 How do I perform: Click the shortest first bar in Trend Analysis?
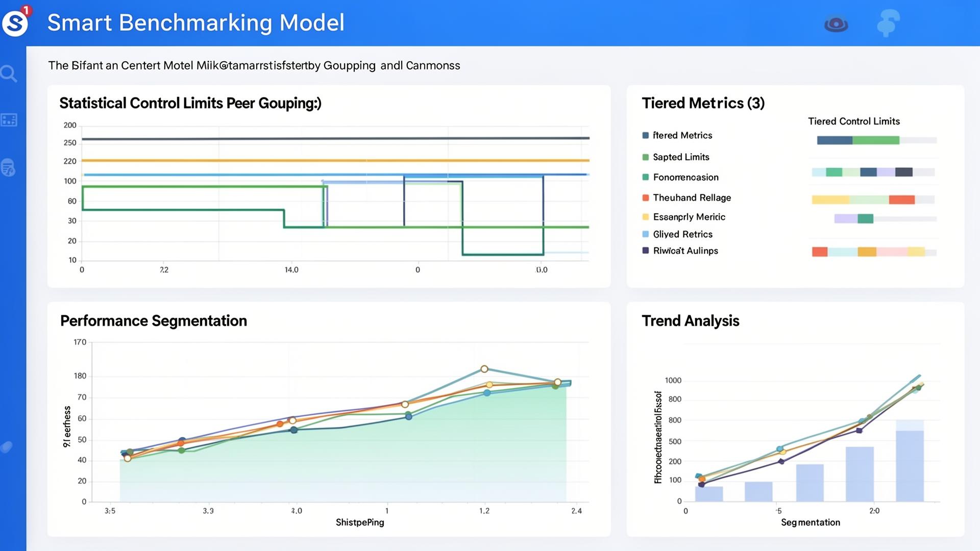point(708,494)
